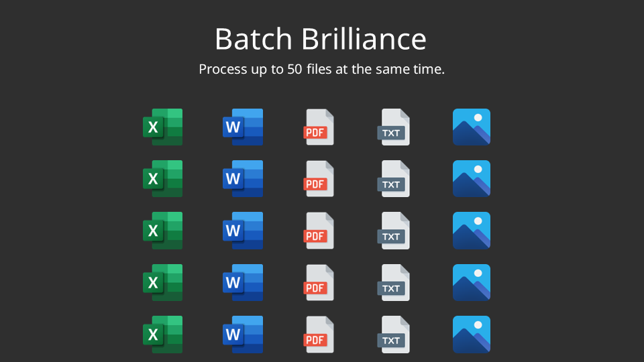This screenshot has height=362, width=644.
Task: Select the Word icon in the second row
Action: point(243,178)
